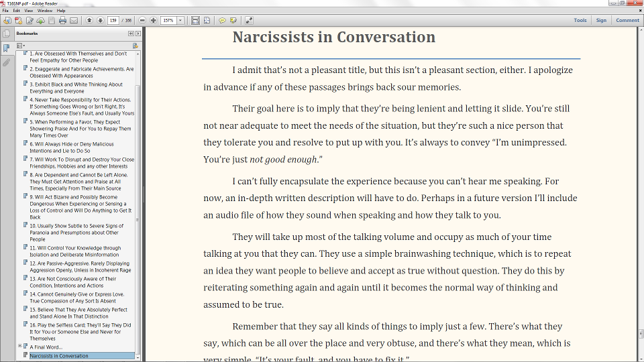Screen dimensions: 644x362
Task: Open the Attachments paperclip panel
Action: pos(6,62)
